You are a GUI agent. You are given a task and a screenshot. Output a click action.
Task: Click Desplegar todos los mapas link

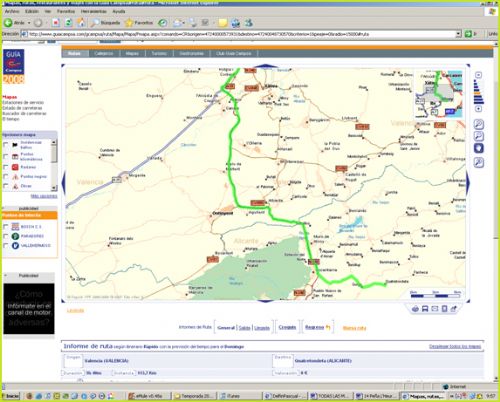click(x=455, y=347)
